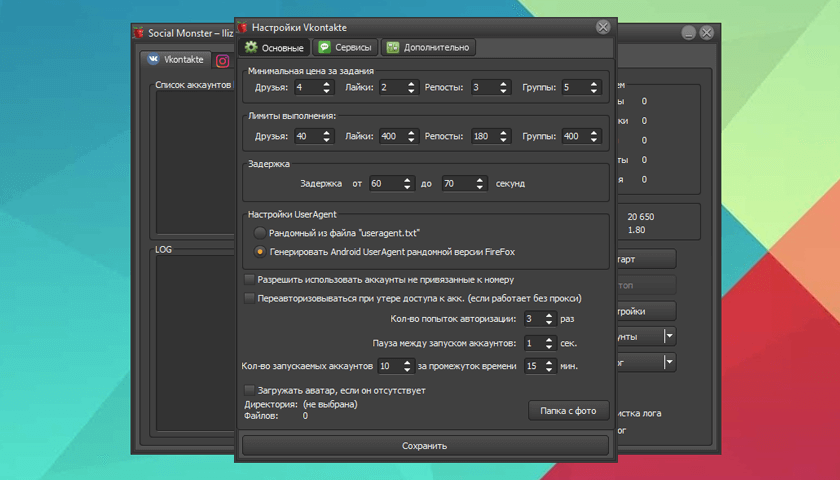Click the start button in Social Monster window

click(647, 259)
